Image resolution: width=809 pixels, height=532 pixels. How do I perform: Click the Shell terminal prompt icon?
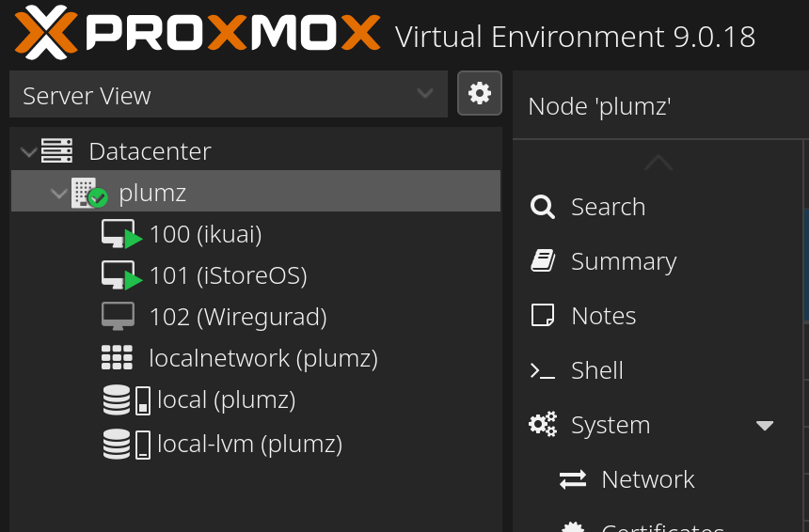click(542, 370)
